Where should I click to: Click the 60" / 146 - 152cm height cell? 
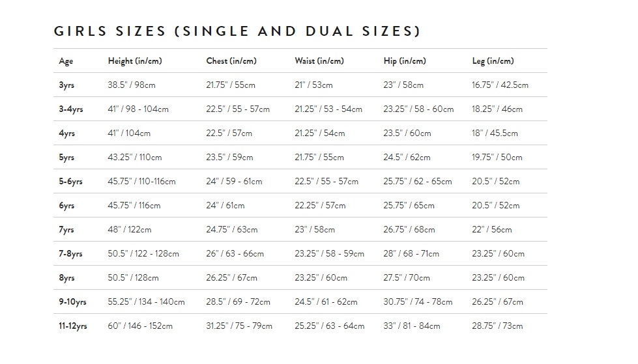(x=140, y=326)
